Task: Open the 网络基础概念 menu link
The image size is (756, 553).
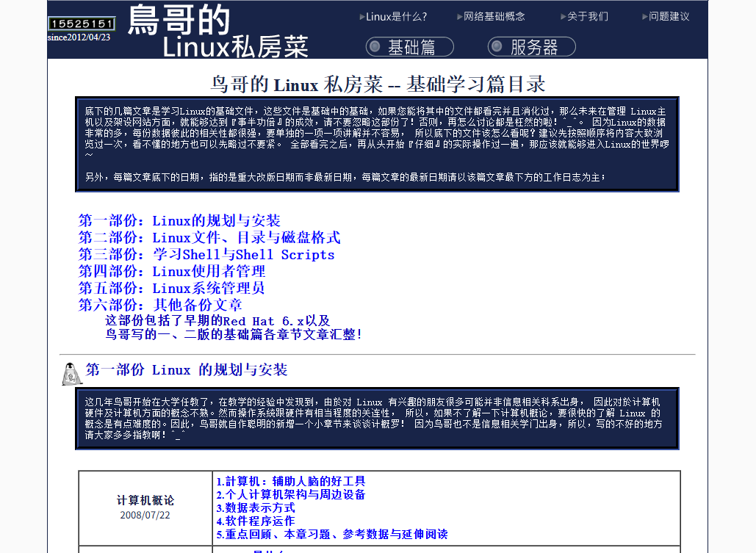Action: point(491,16)
